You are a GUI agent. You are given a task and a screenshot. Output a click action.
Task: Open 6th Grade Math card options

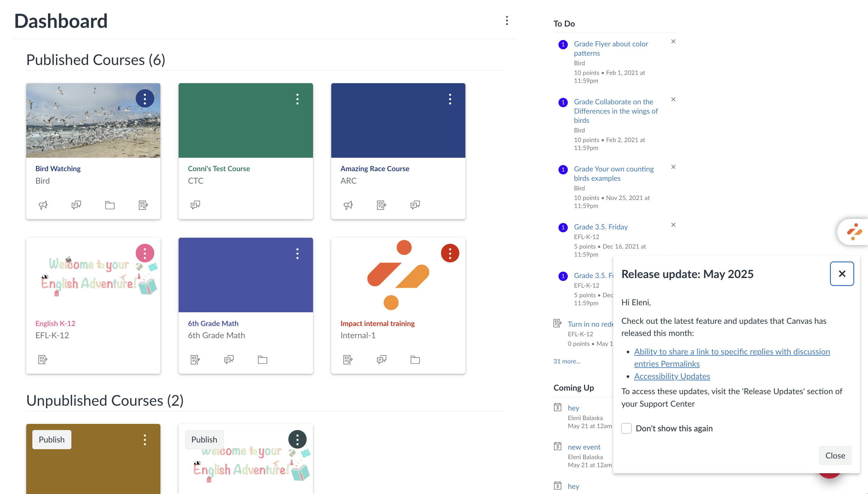click(x=297, y=253)
